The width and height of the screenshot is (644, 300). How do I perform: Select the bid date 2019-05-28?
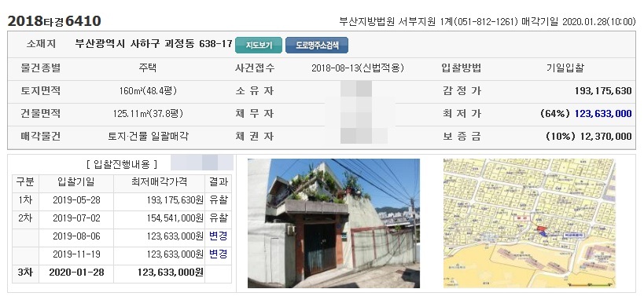click(x=76, y=199)
